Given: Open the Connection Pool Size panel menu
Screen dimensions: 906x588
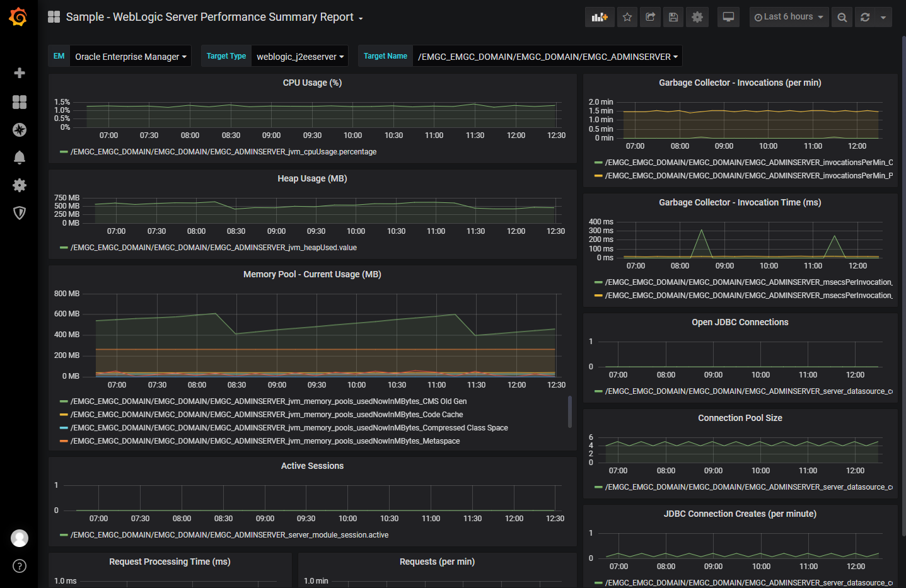Looking at the screenshot, I should pos(740,418).
